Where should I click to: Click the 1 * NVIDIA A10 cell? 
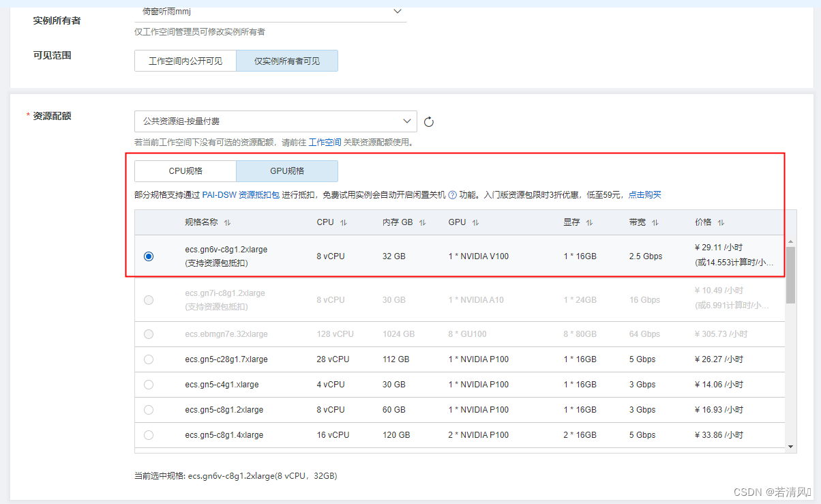pyautogui.click(x=476, y=300)
